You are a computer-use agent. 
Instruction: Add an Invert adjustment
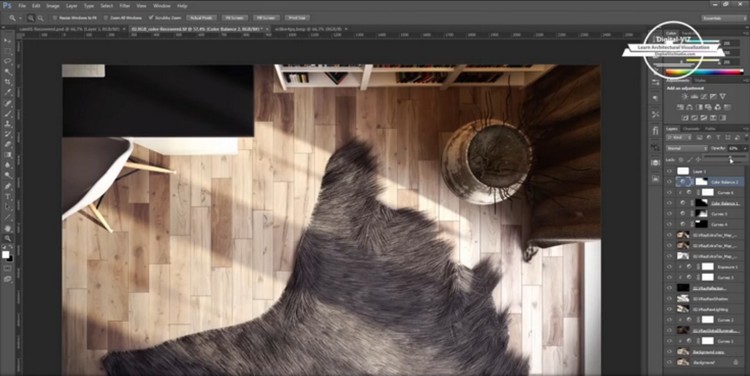(684, 118)
